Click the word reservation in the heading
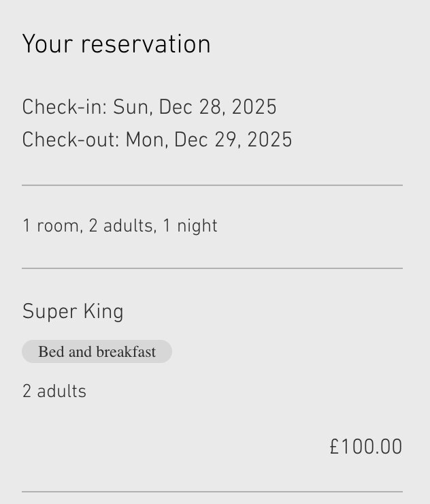The image size is (430, 504). coord(146,45)
